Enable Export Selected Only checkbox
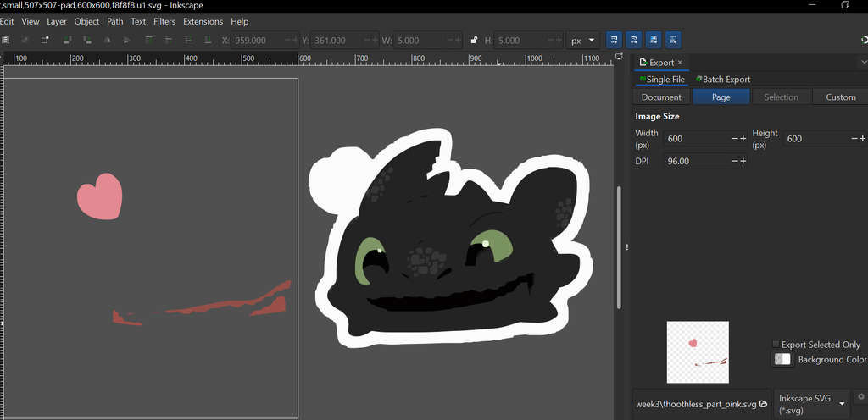 (776, 344)
